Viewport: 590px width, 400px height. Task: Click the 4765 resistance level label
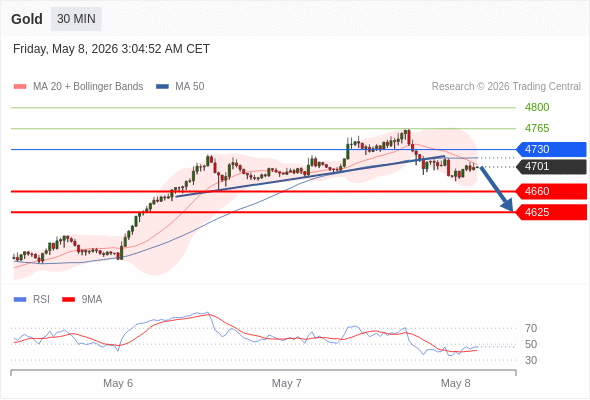(x=537, y=128)
